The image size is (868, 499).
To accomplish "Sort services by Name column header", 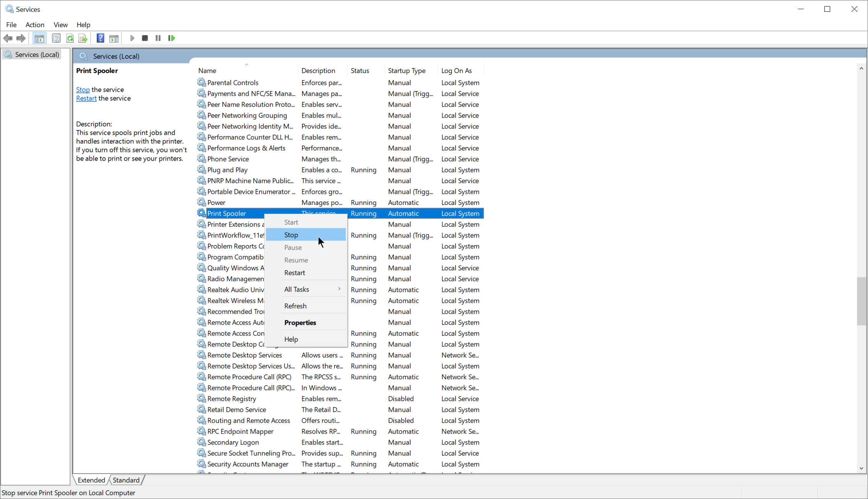I will click(207, 71).
